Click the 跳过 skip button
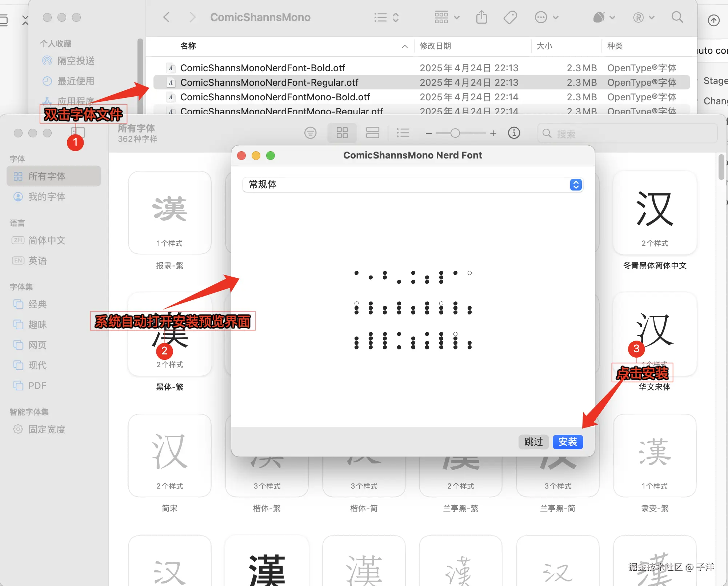Viewport: 728px width, 586px height. 533,442
